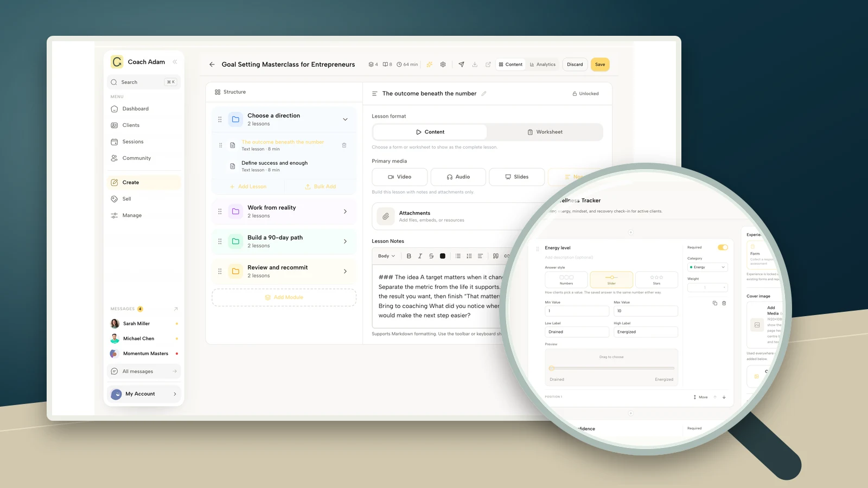Choose the Worksheet lesson format
Screen dimensions: 868x488
click(545, 132)
